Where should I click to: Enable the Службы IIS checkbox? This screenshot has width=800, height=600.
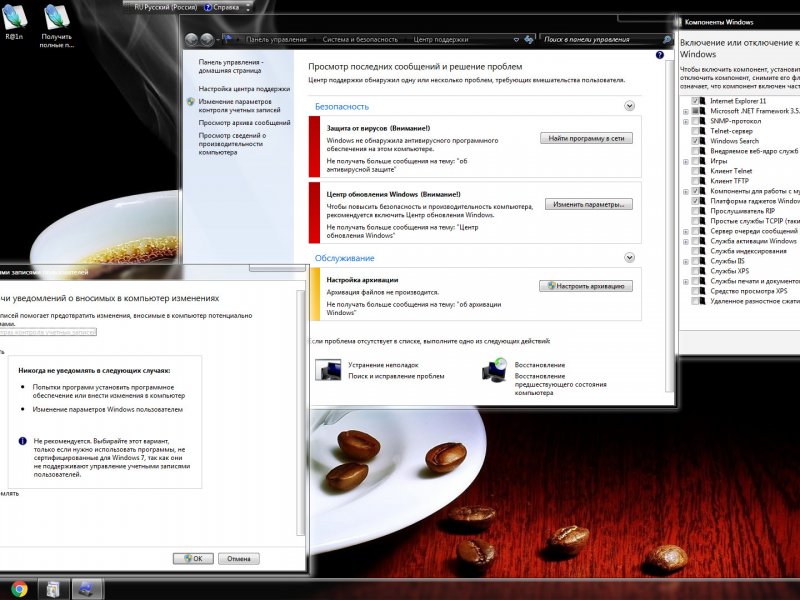tap(695, 261)
